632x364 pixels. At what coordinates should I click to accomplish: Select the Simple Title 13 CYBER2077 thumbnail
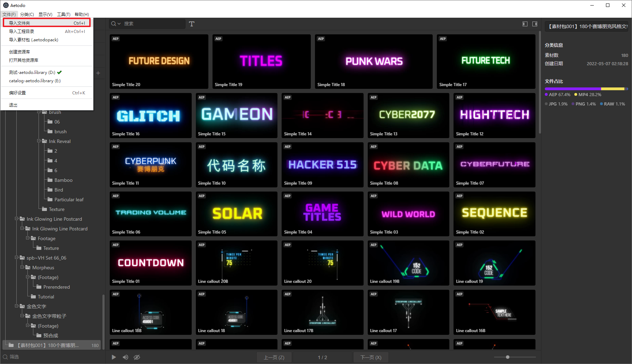tap(408, 116)
